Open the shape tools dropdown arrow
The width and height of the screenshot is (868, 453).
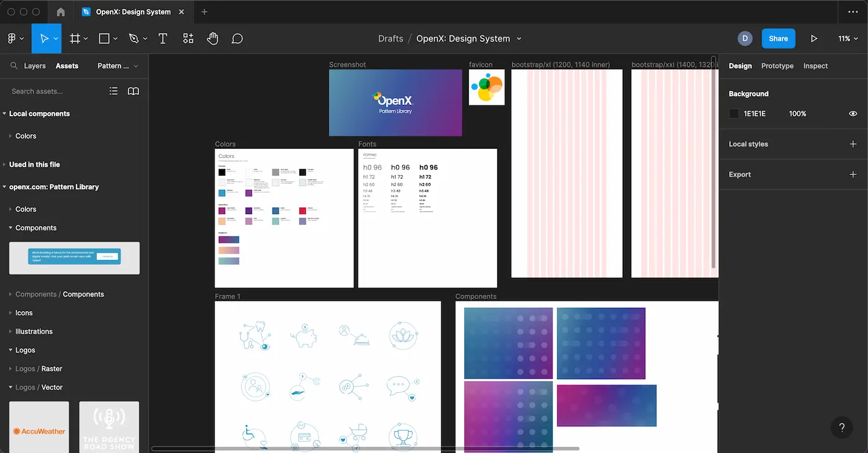click(115, 38)
